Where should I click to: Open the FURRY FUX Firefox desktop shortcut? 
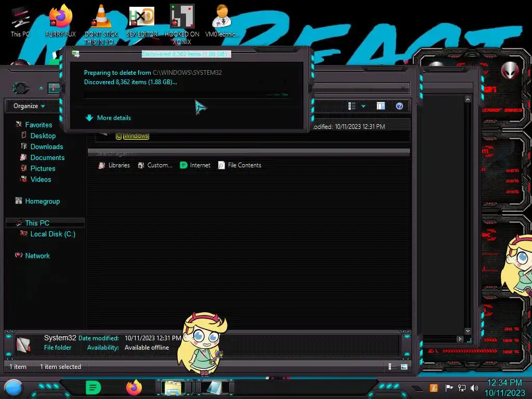point(60,20)
